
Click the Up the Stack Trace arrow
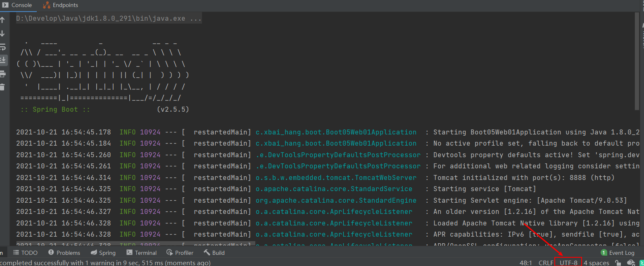(2, 20)
